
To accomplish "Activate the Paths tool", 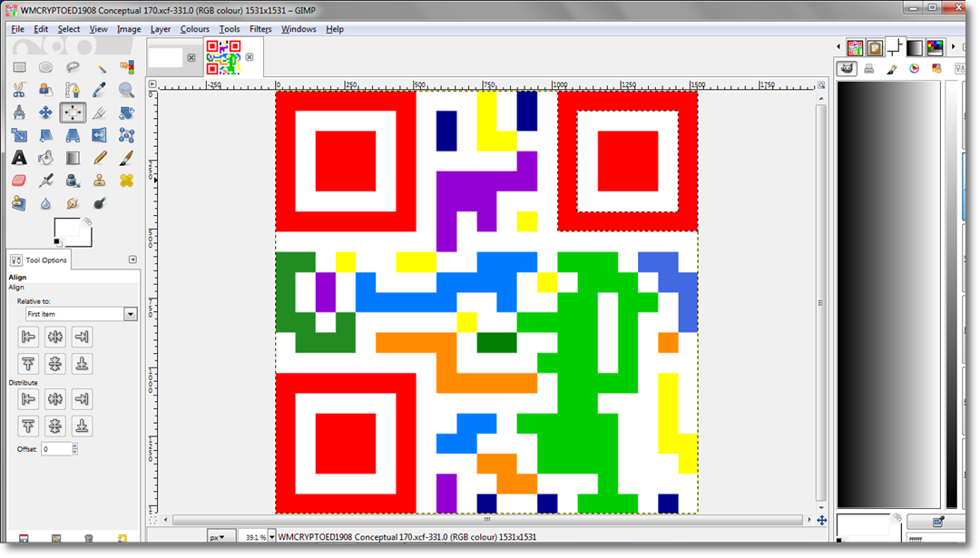I will point(73,90).
